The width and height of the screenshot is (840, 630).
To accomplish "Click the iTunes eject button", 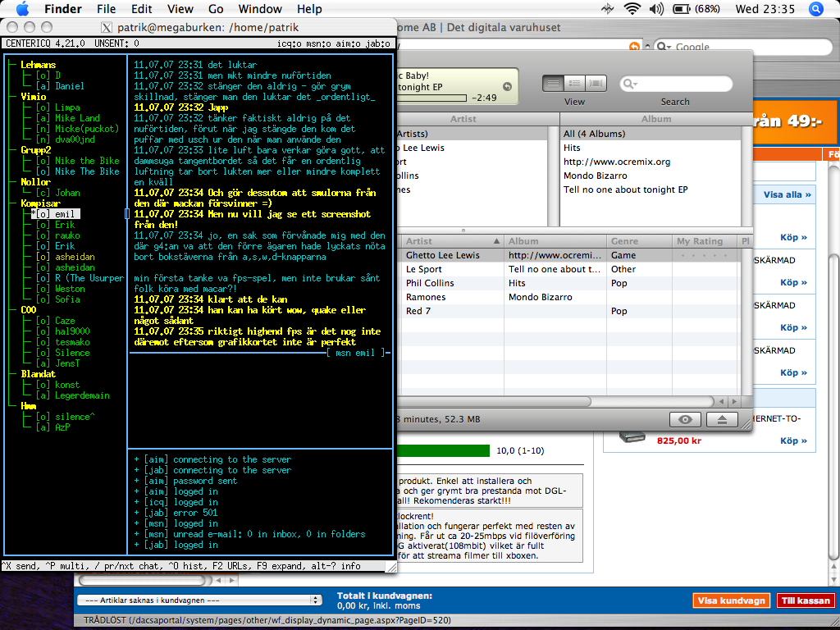I will [x=722, y=419].
